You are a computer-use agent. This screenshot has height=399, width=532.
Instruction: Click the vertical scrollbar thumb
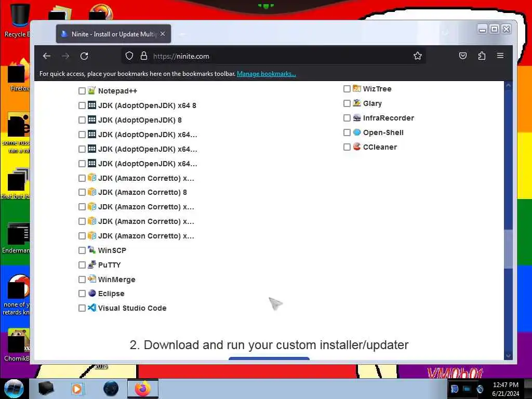coord(508,249)
